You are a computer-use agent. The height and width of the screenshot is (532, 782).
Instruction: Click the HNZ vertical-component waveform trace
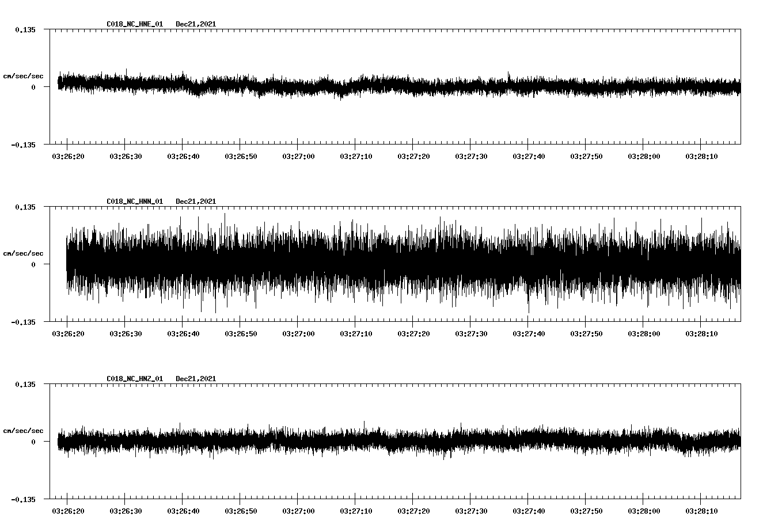click(399, 441)
